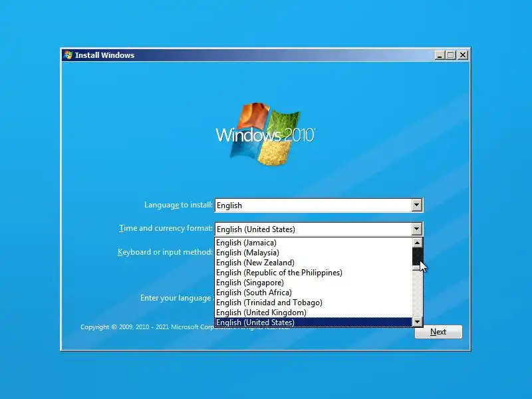Click the list scrollbar down arrow
This screenshot has height=399, width=532.
click(x=418, y=322)
